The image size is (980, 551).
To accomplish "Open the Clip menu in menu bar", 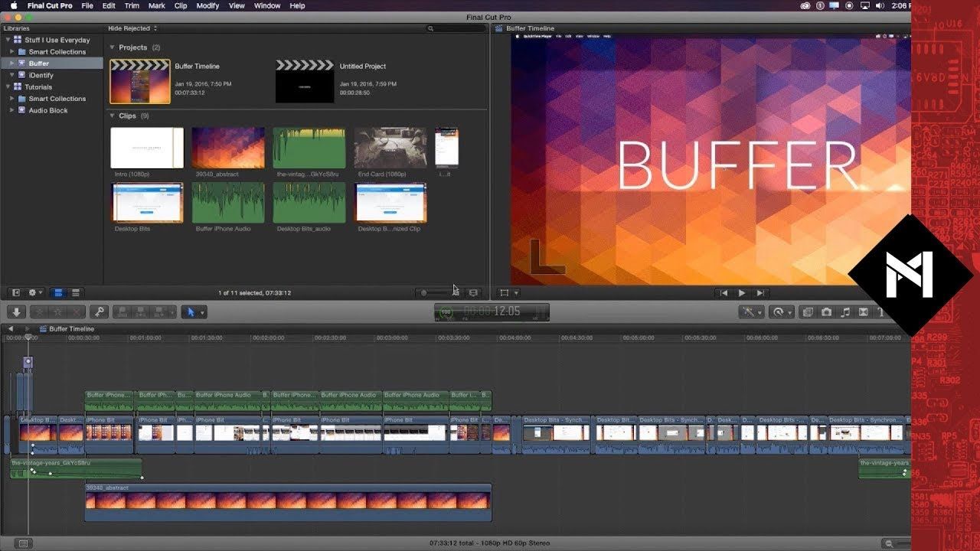I will point(180,5).
